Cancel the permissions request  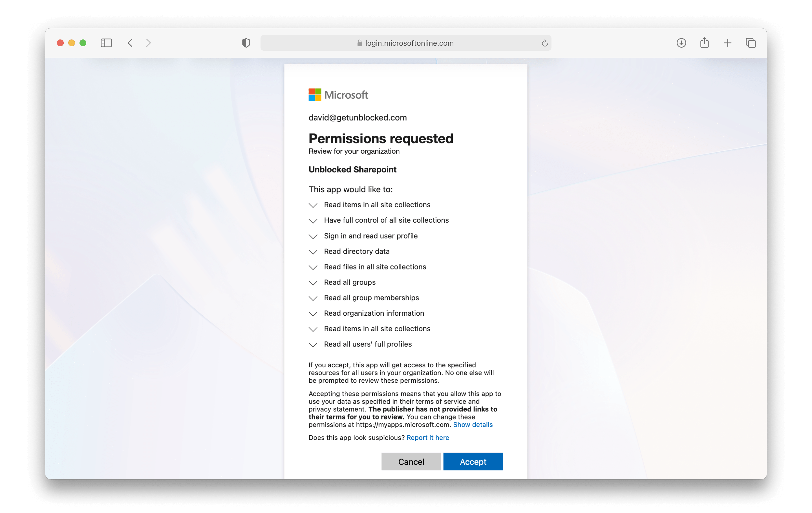[x=411, y=461]
